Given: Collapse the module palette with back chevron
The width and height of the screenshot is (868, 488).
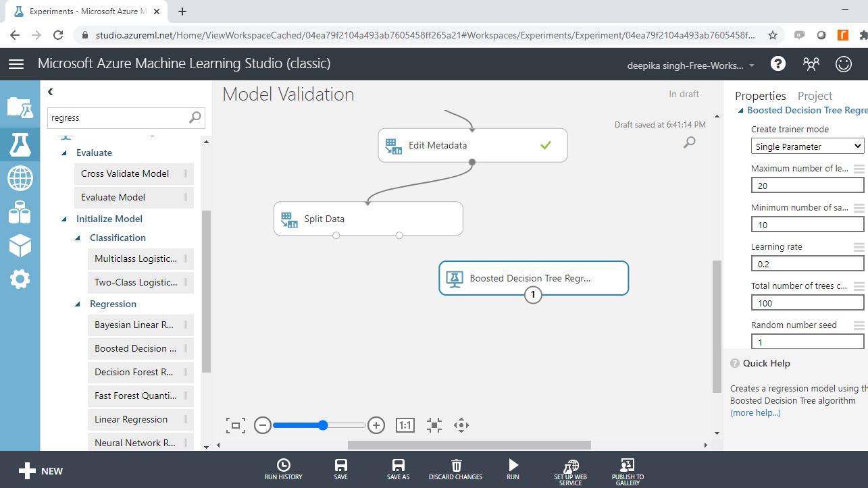Looking at the screenshot, I should (51, 92).
